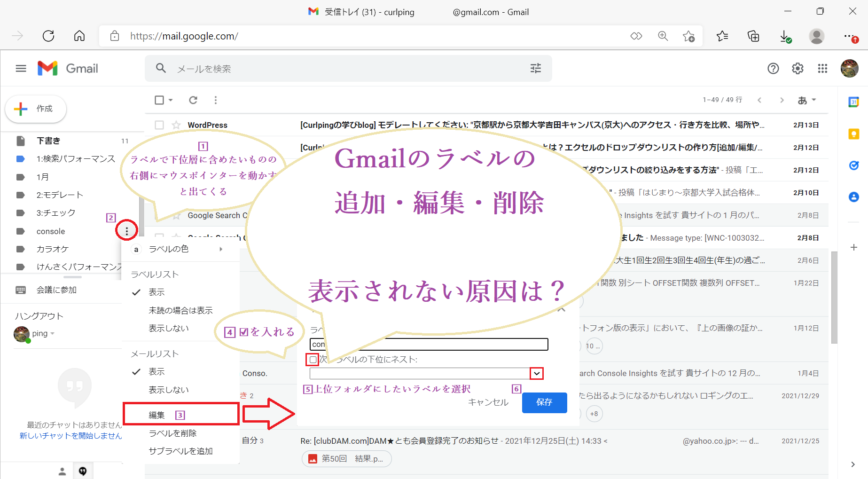868x479 pixels.
Task: Check the nest-under-label checkbox in edit dialog
Action: [x=313, y=359]
